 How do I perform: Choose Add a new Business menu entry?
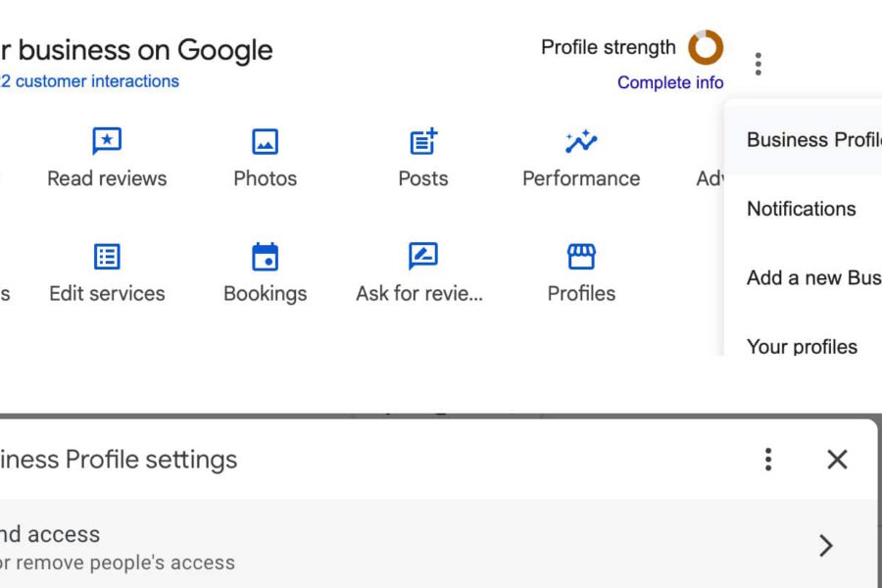[x=804, y=278]
